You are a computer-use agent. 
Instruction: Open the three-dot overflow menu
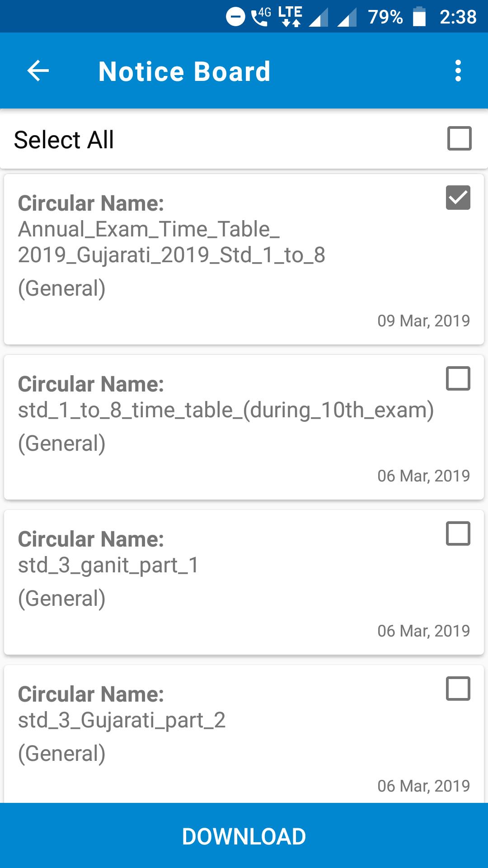coord(458,71)
